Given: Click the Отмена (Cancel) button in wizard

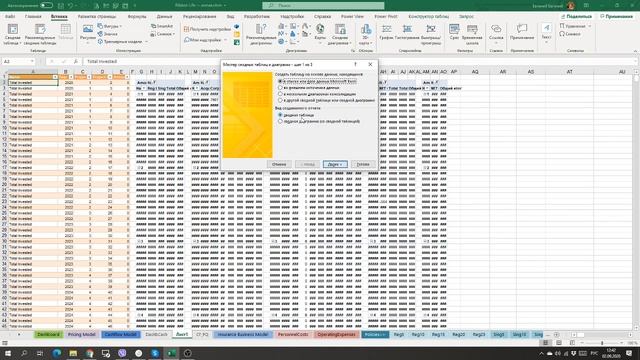Looking at the screenshot, I should pos(279,164).
